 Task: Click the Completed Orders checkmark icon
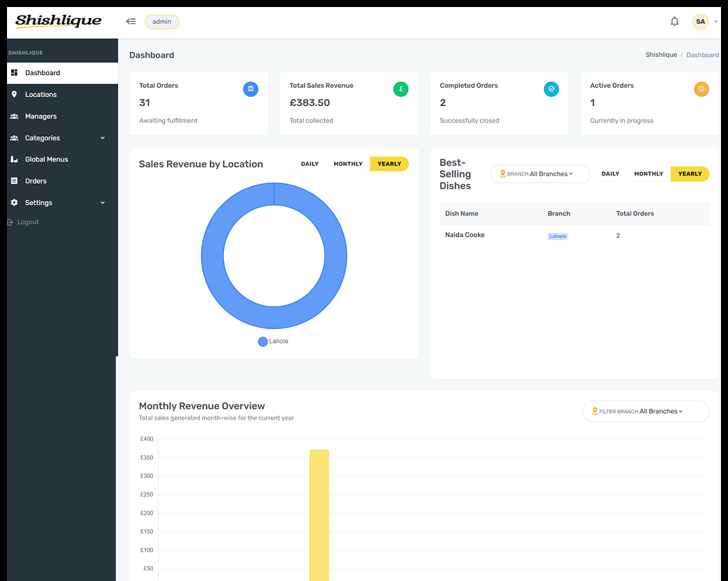tap(551, 89)
